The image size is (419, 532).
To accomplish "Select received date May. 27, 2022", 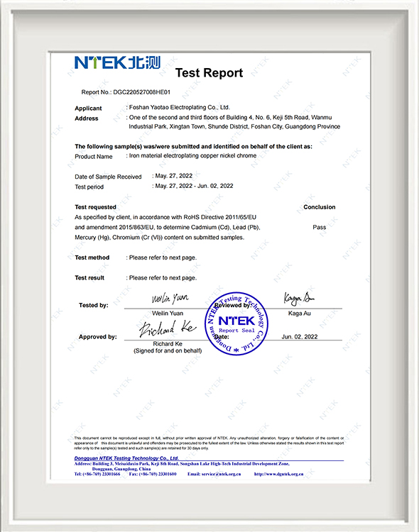I will [174, 176].
